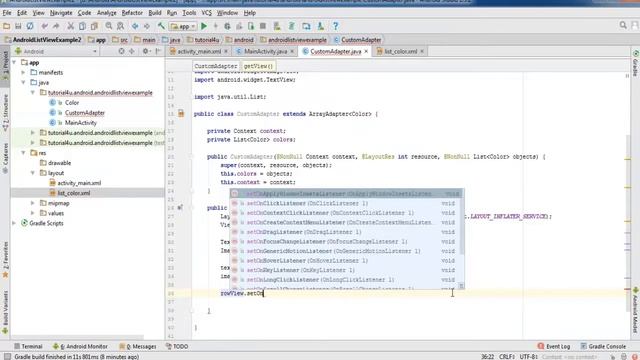Click the Redo toolbar icon
640x360 pixels.
56,26
